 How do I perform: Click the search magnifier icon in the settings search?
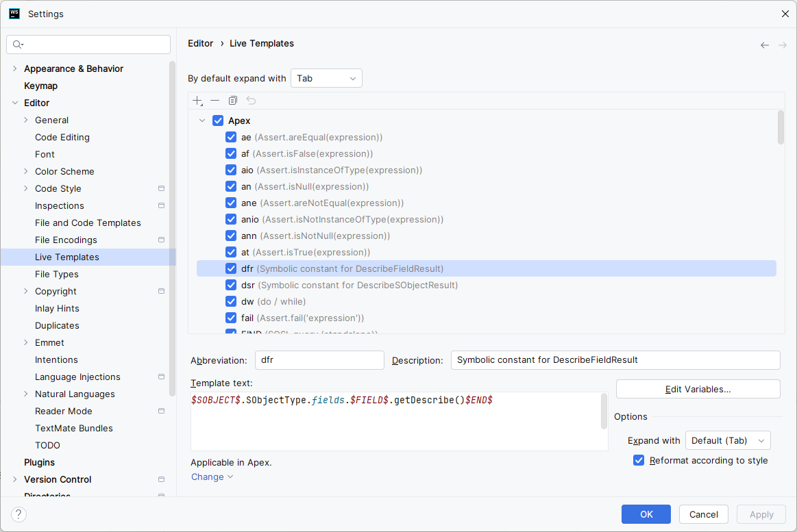(x=18, y=45)
